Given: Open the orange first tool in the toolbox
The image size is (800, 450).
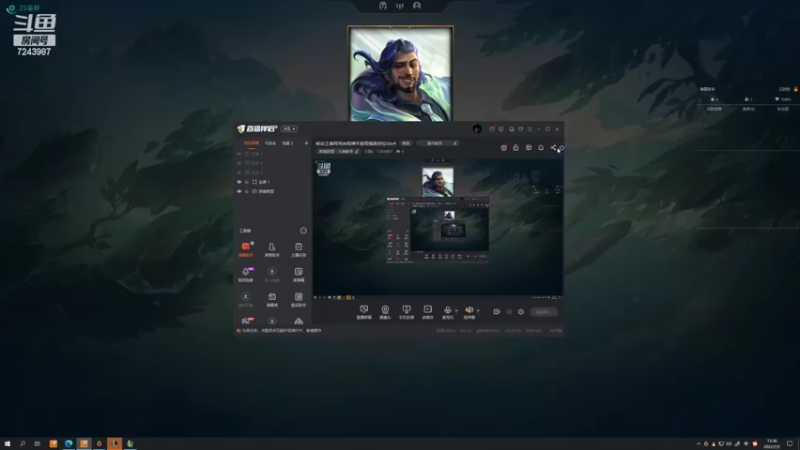Looking at the screenshot, I should coord(246,249).
